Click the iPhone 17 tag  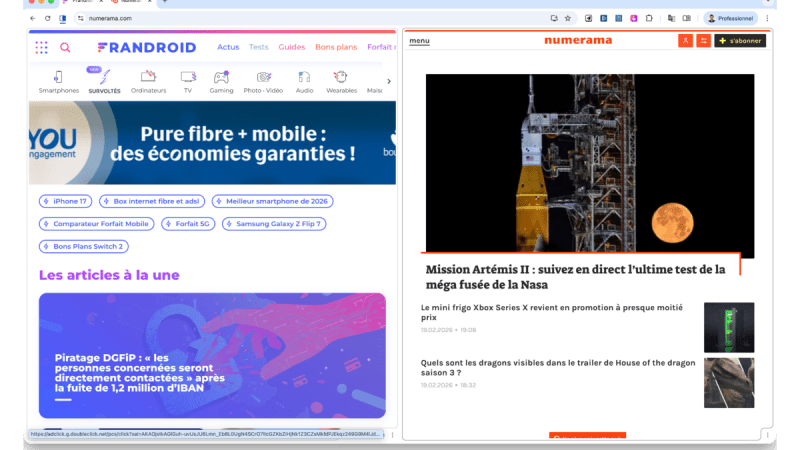[65, 201]
